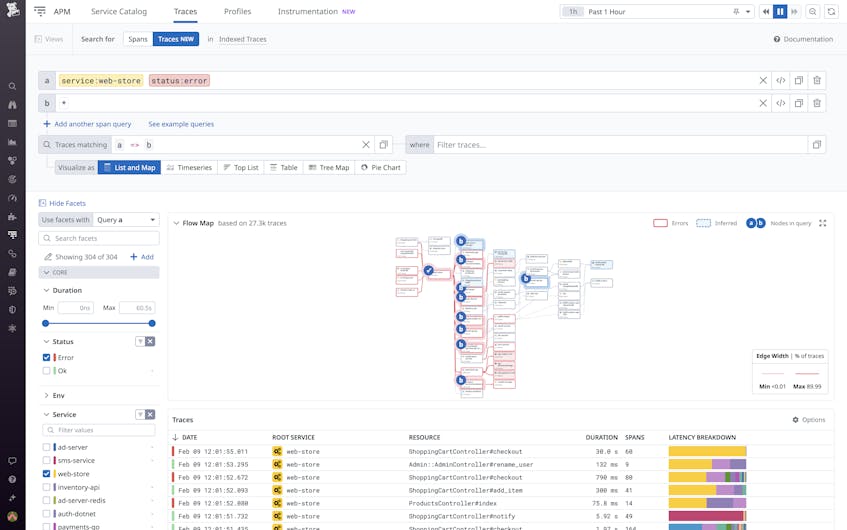Clear query b with X icon

click(763, 103)
